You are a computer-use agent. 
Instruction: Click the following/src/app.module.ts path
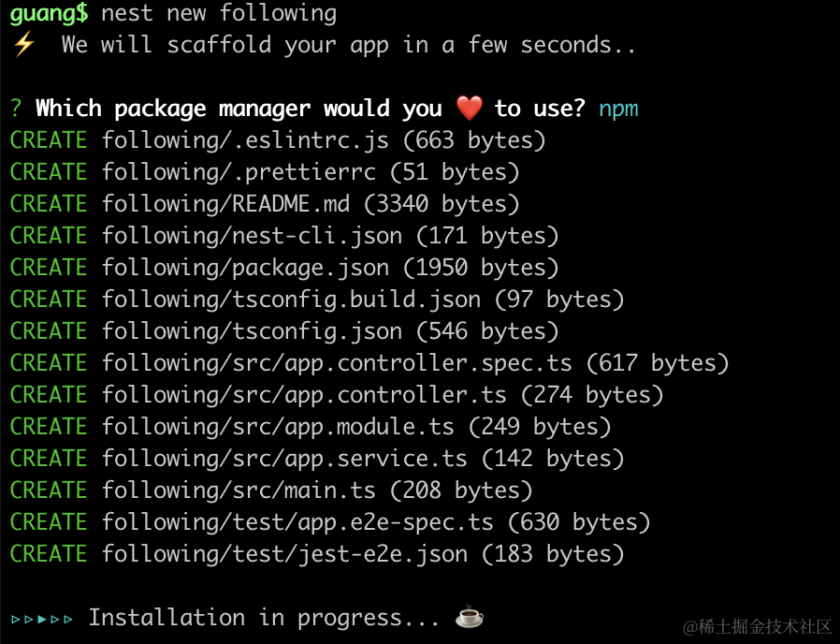click(x=278, y=428)
